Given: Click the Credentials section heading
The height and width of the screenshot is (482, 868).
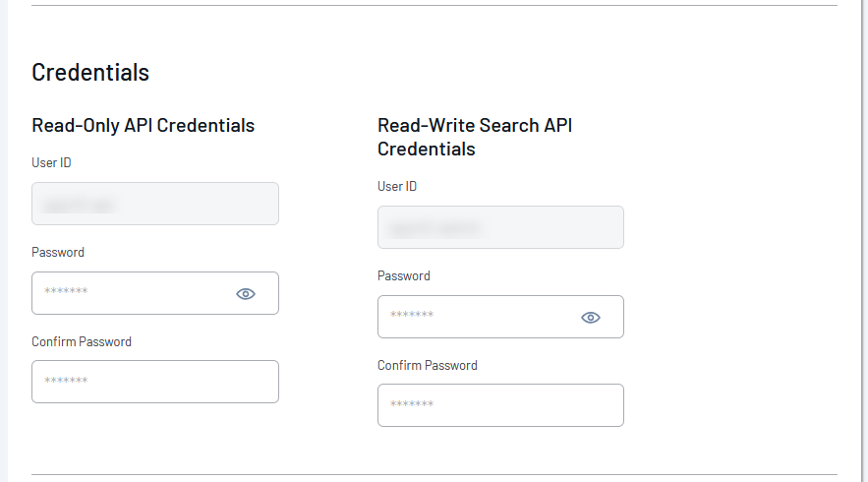Looking at the screenshot, I should 90,72.
